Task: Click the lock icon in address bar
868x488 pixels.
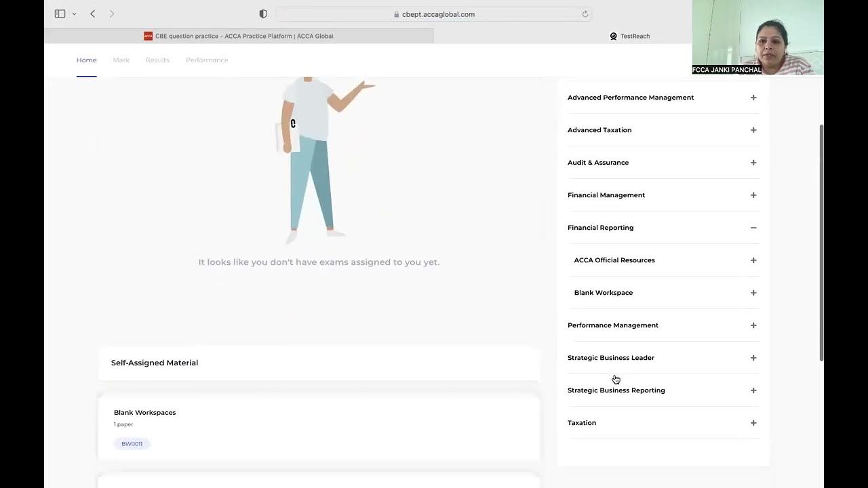Action: 397,14
